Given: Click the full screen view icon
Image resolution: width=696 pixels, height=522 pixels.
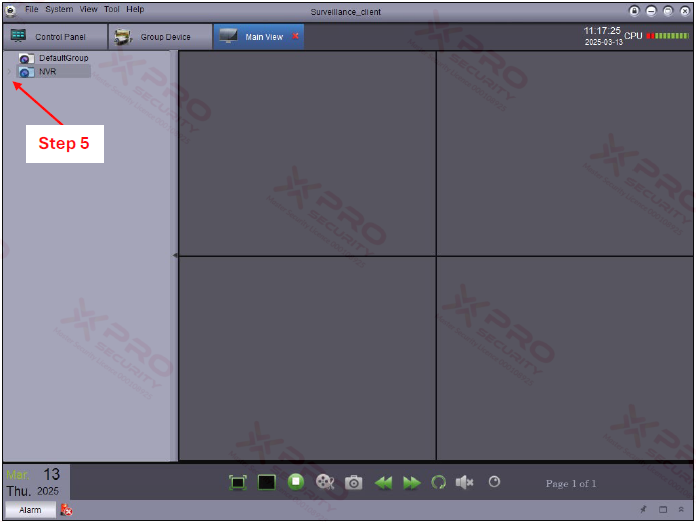Looking at the screenshot, I should (x=238, y=482).
